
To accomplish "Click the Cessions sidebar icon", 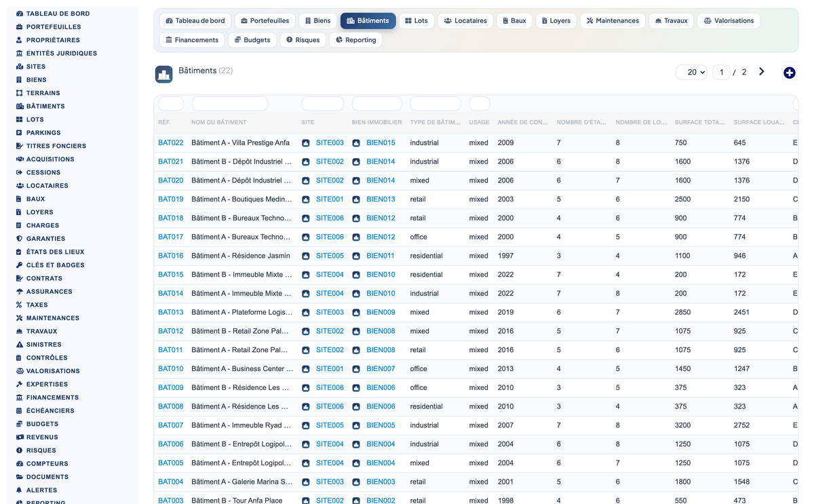I will pos(19,172).
